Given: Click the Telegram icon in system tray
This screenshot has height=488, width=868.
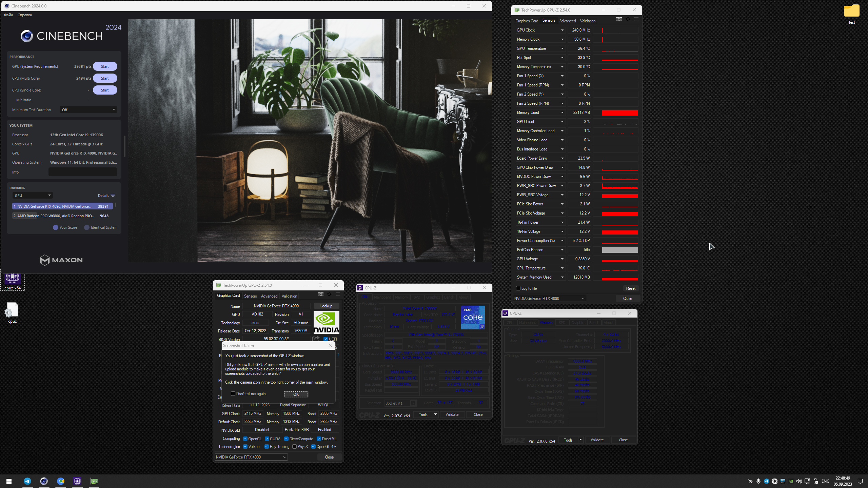Looking at the screenshot, I should 766,481.
